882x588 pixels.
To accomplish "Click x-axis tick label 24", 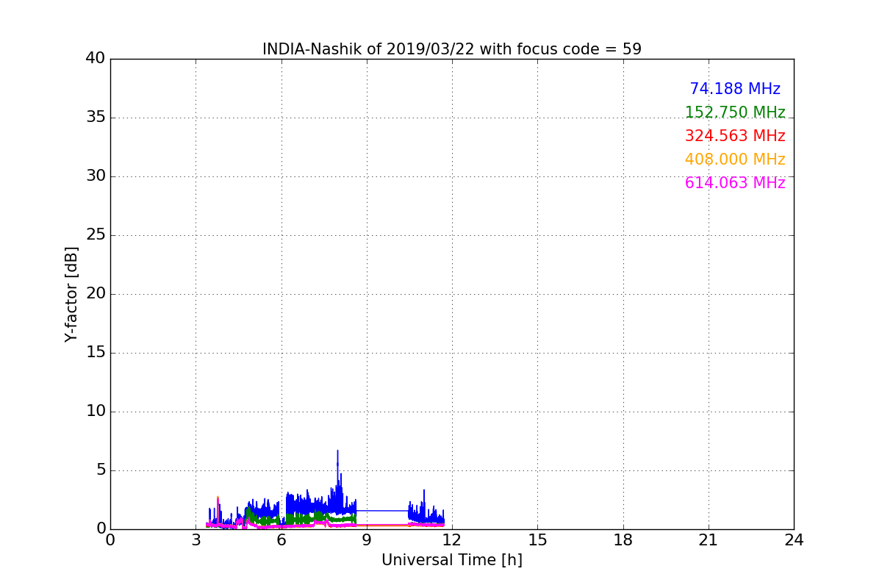I will 794,540.
